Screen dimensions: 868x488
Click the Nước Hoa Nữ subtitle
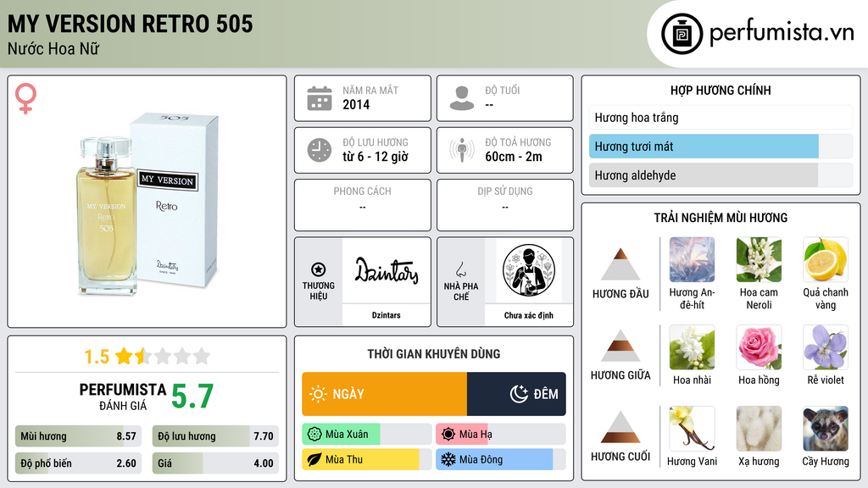[53, 49]
